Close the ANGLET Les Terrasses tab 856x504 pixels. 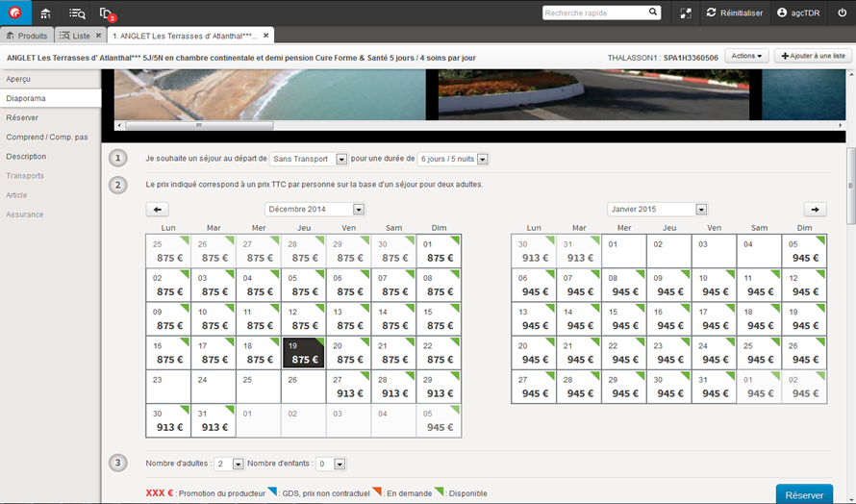tap(266, 36)
